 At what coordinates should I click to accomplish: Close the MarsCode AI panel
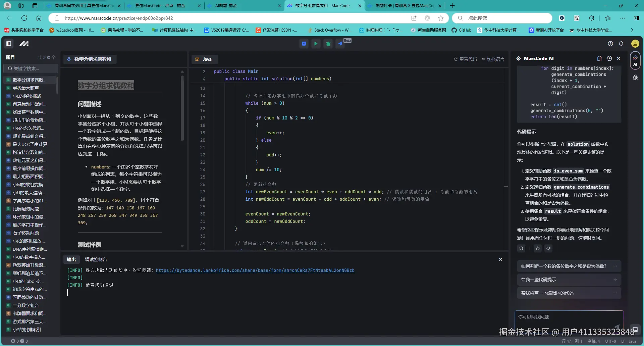point(619,58)
